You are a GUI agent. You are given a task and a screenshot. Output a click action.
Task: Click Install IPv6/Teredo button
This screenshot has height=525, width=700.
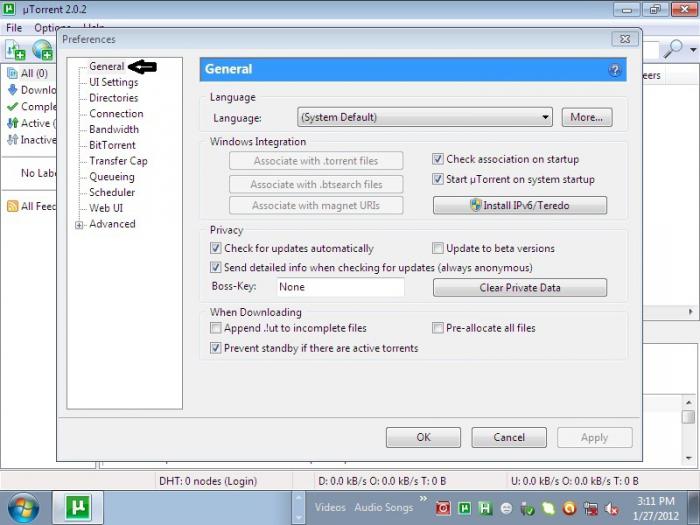[x=520, y=205]
